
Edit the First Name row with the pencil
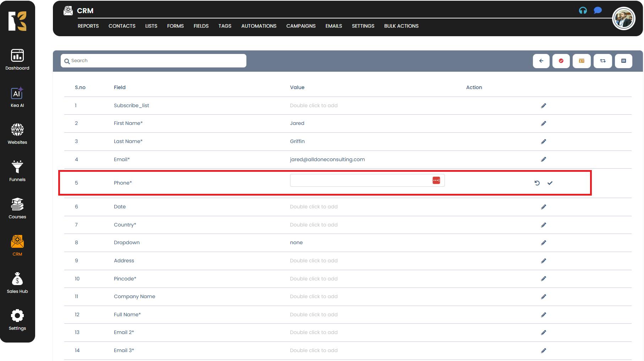[543, 124]
